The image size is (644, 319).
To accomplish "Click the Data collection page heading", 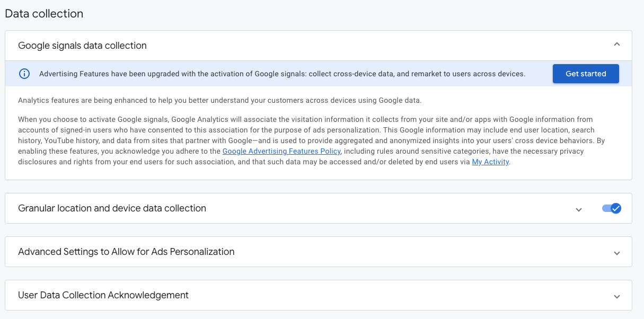I will click(44, 14).
